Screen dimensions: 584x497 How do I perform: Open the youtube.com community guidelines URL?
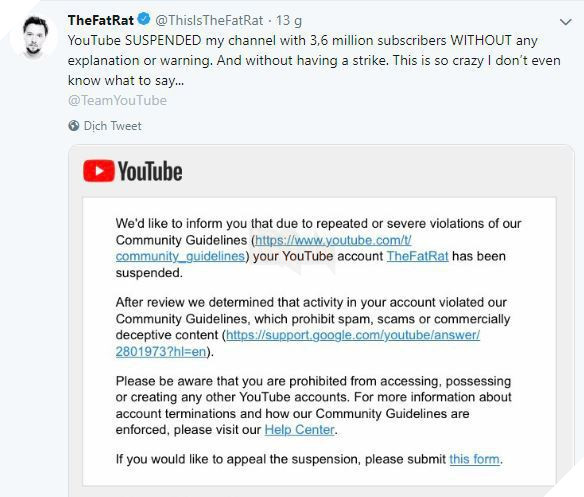click(x=333, y=240)
